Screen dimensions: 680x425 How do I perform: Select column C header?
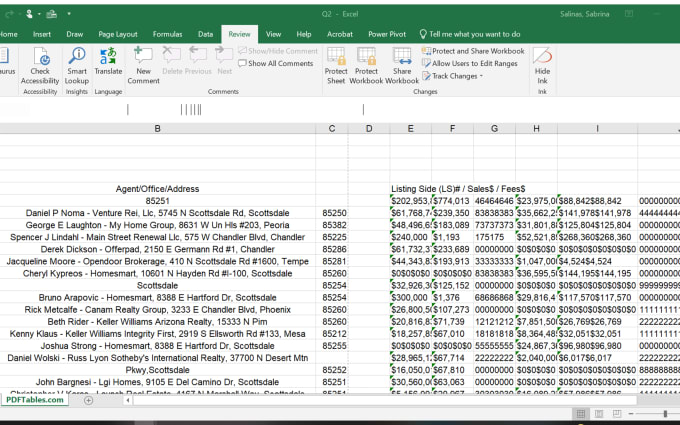(x=332, y=128)
